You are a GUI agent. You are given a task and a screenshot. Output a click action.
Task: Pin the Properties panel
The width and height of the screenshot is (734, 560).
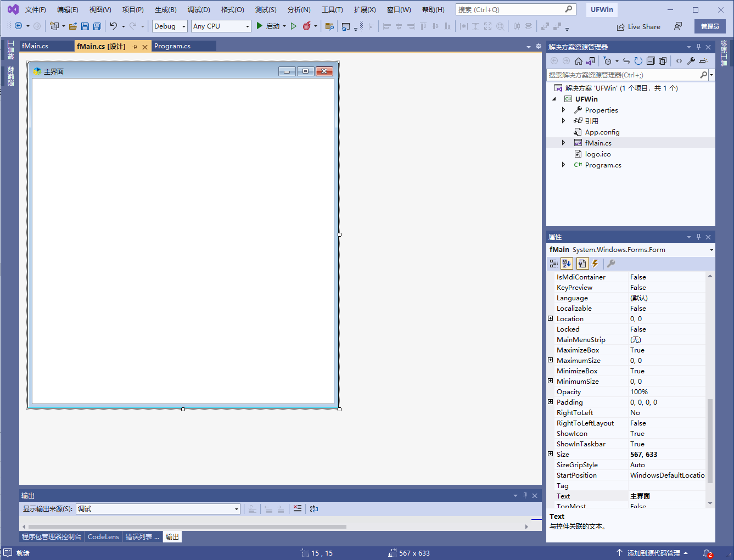[x=698, y=237]
